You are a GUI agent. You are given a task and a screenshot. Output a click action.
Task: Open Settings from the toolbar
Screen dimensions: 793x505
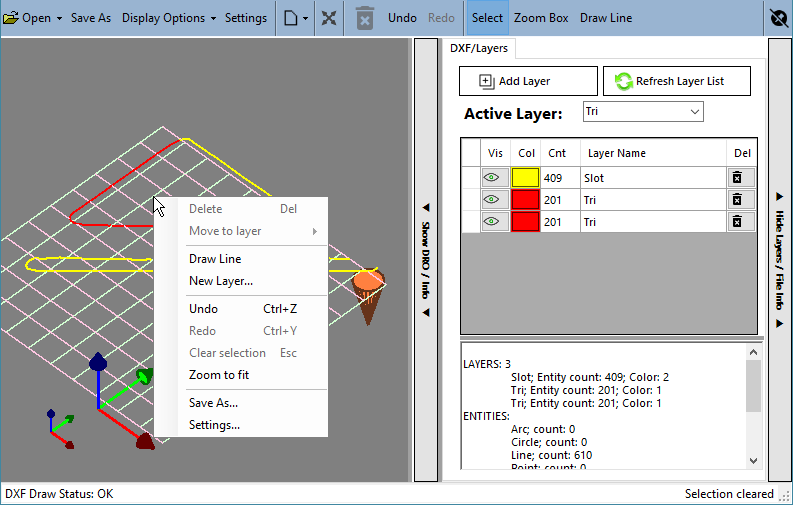coord(246,18)
